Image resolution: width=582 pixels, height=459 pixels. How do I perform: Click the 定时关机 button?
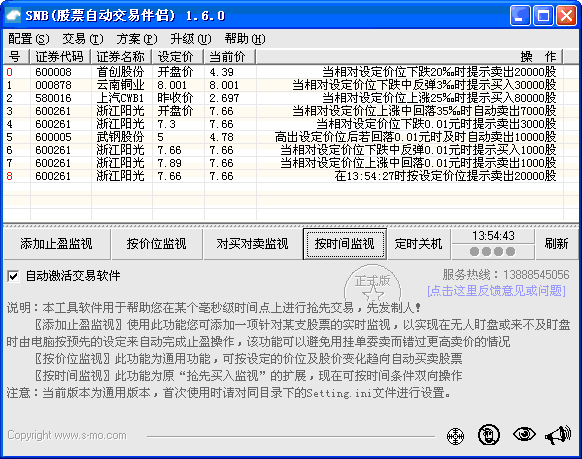pos(418,244)
